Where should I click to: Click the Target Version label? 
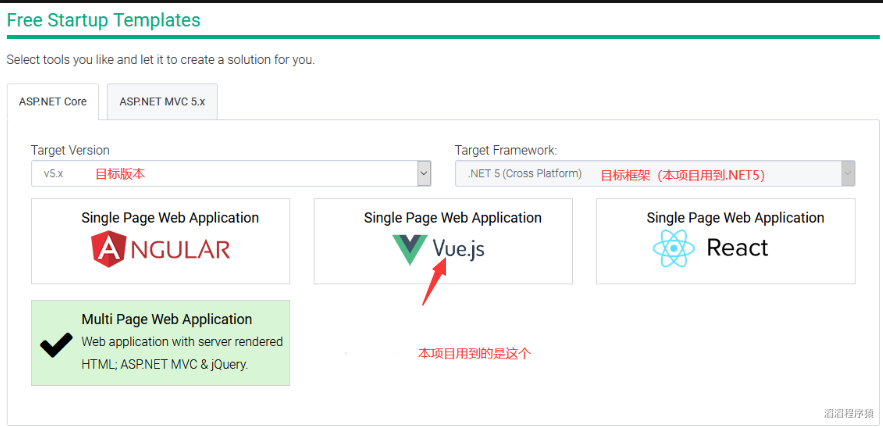click(70, 150)
